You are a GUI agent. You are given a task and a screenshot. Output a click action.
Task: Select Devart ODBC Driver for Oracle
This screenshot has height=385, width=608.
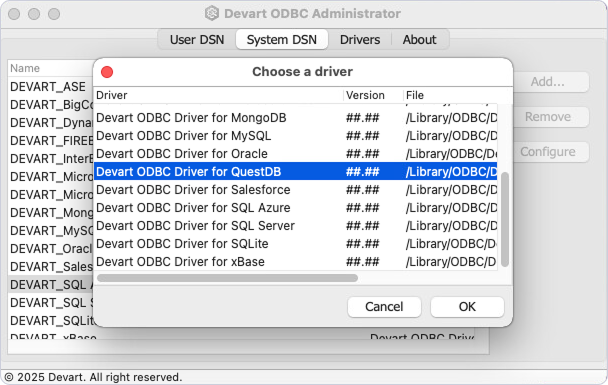tap(295, 154)
